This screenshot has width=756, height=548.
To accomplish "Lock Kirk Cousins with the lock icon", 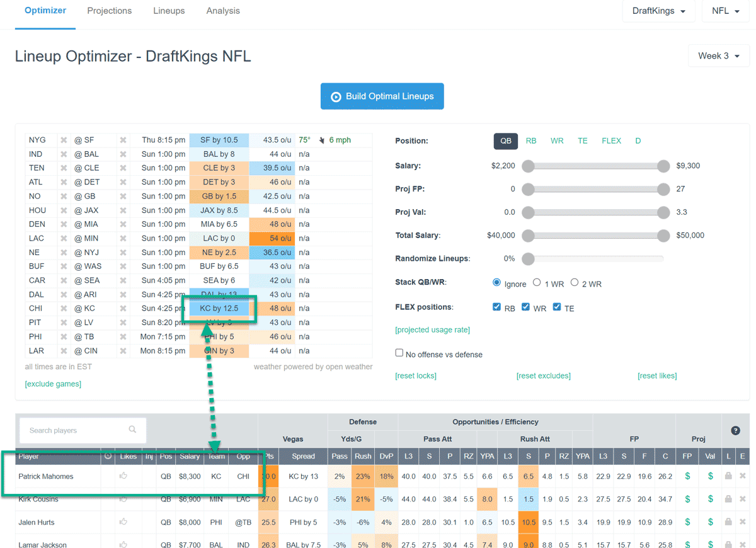I will coord(728,499).
